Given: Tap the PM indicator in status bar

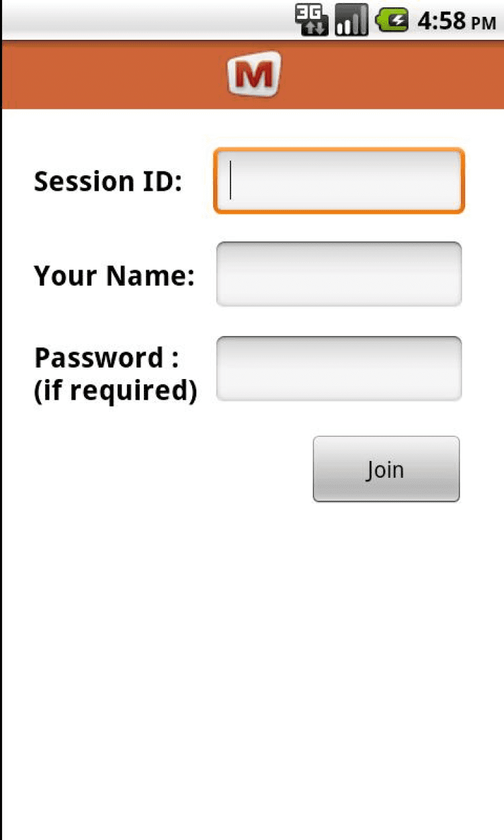Looking at the screenshot, I should (484, 23).
